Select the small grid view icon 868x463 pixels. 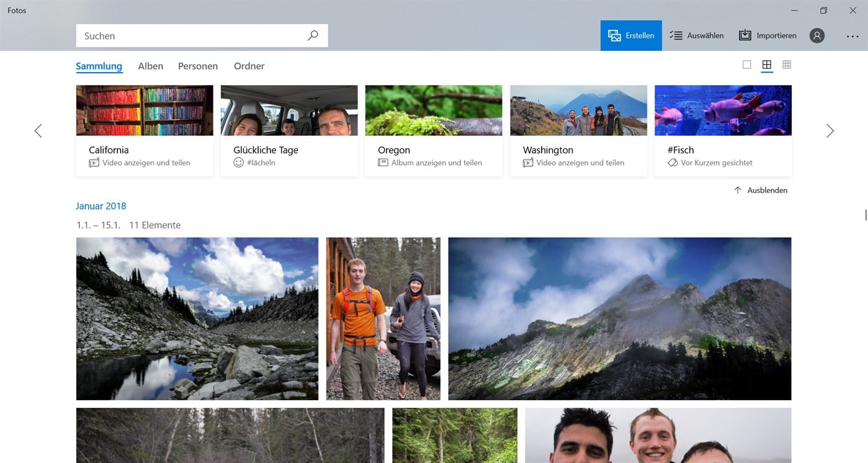pos(787,65)
